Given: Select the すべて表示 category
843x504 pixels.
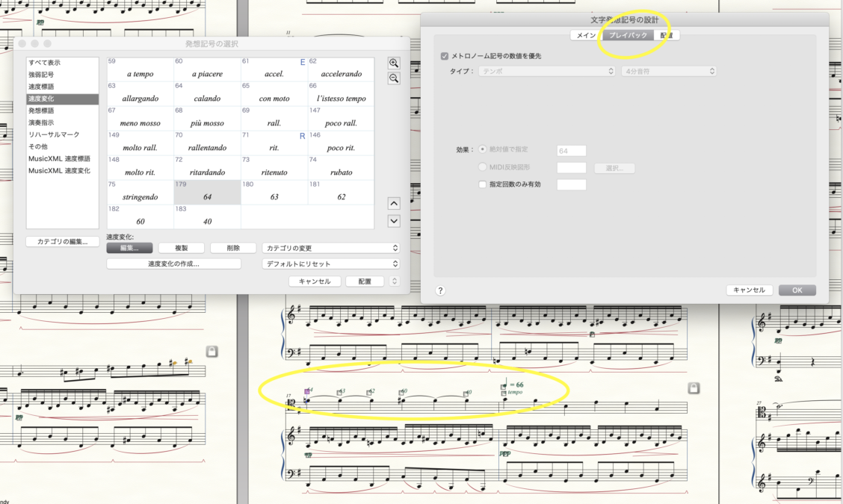Looking at the screenshot, I should coord(62,63).
